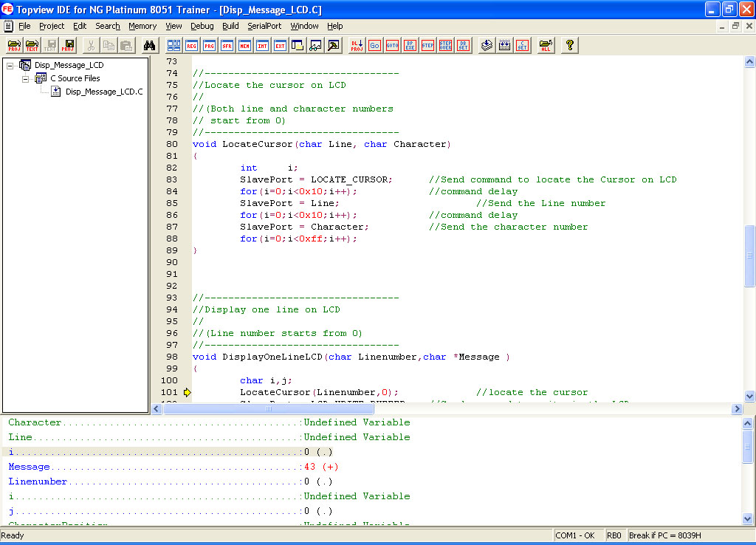Collapse the C Source Files folder

click(24, 78)
